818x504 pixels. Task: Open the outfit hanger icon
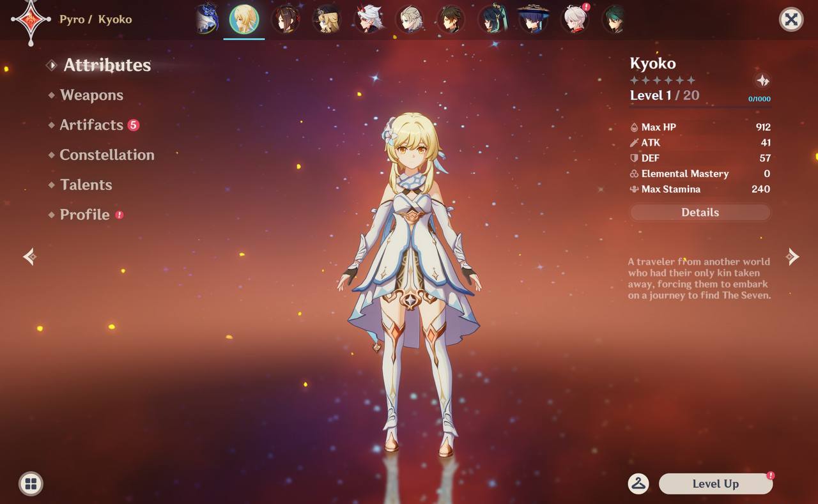coord(638,484)
